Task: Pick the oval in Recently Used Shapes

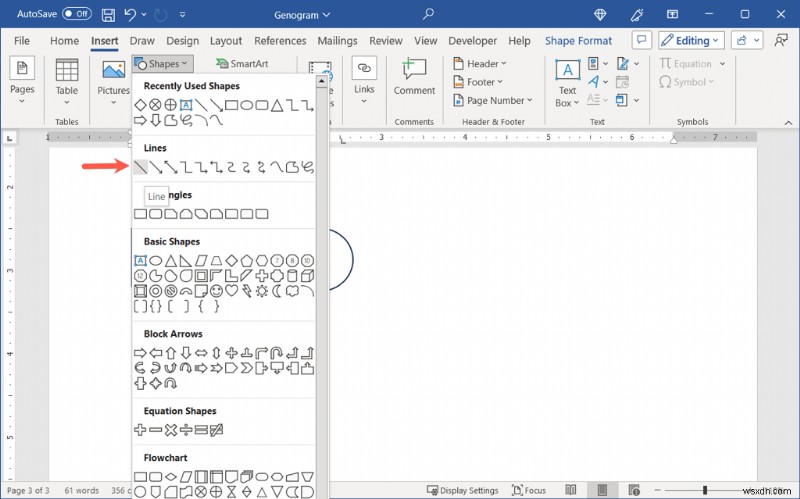Action: tap(247, 105)
